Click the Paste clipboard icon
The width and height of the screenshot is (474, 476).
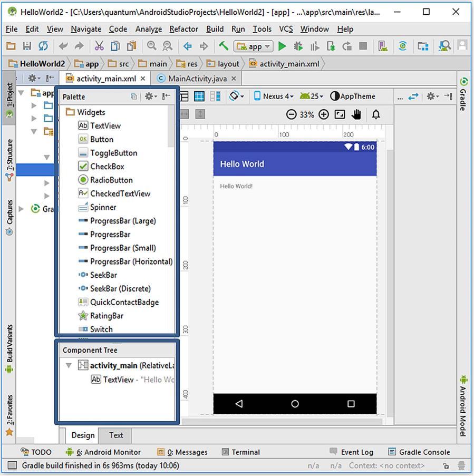(x=131, y=46)
